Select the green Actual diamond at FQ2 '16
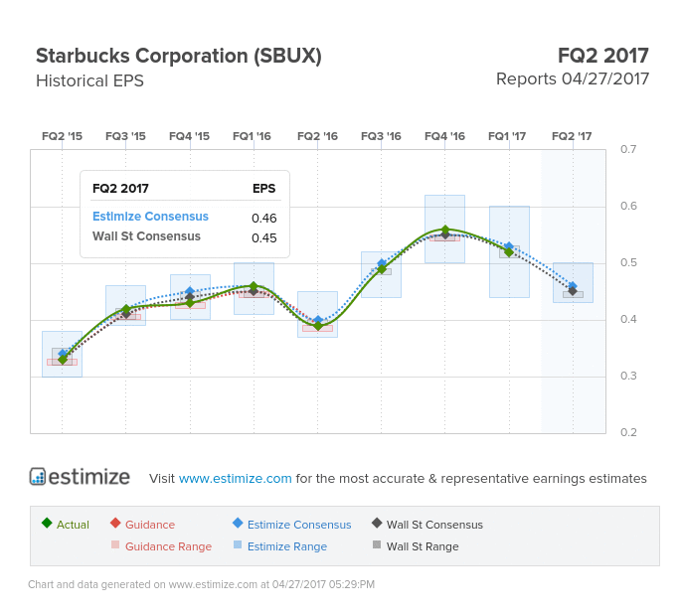The height and width of the screenshot is (616, 681). click(318, 326)
